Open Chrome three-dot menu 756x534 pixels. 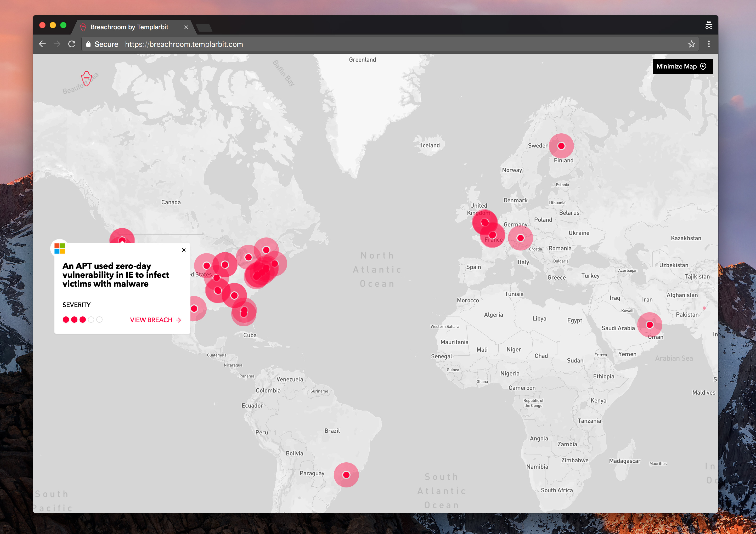click(x=709, y=44)
